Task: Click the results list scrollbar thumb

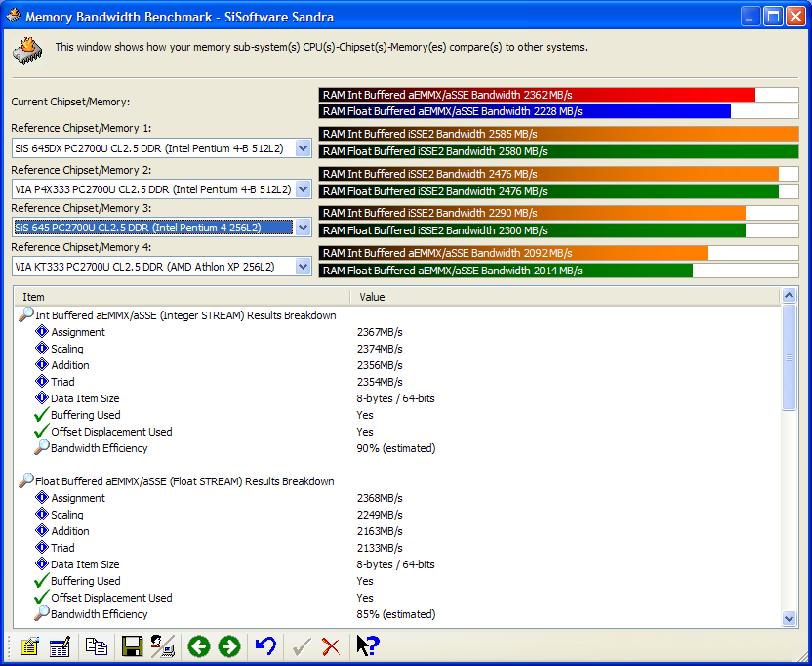Action: 789,357
